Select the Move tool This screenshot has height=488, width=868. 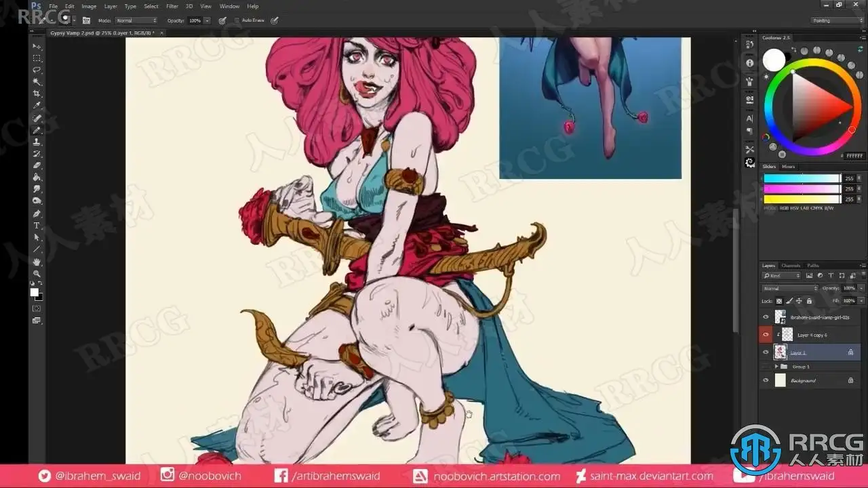[x=37, y=46]
